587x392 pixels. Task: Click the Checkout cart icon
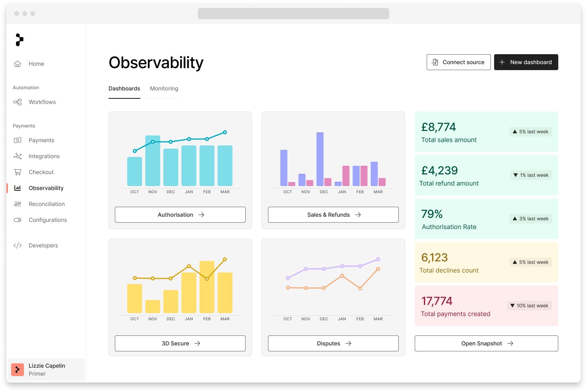(18, 172)
